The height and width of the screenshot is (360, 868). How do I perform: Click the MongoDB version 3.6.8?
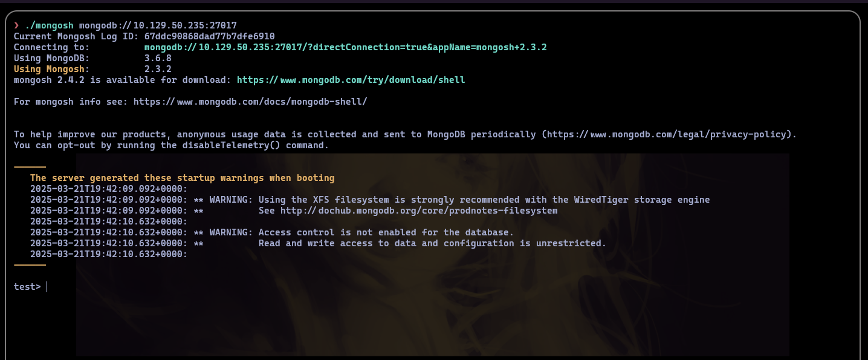tap(158, 58)
